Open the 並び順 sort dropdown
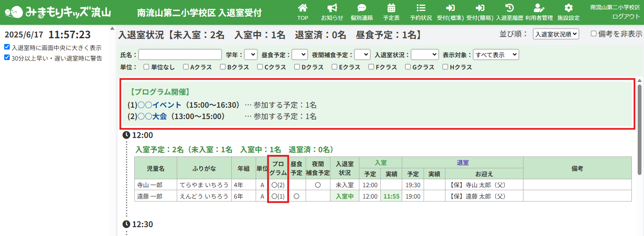This screenshot has height=236, width=644. pos(555,34)
